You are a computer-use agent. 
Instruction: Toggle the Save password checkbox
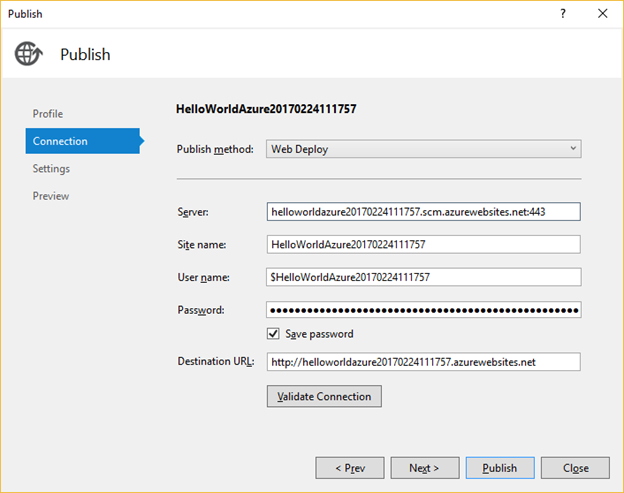click(273, 333)
